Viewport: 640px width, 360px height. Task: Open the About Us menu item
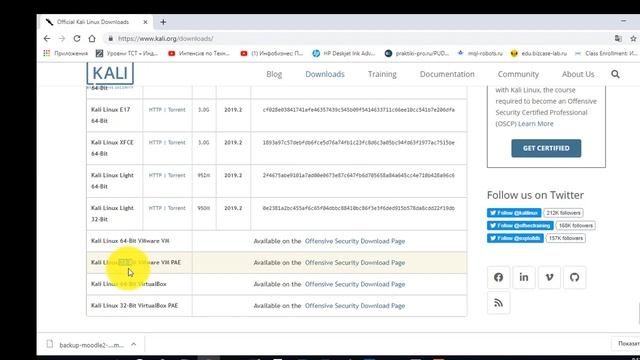[578, 74]
